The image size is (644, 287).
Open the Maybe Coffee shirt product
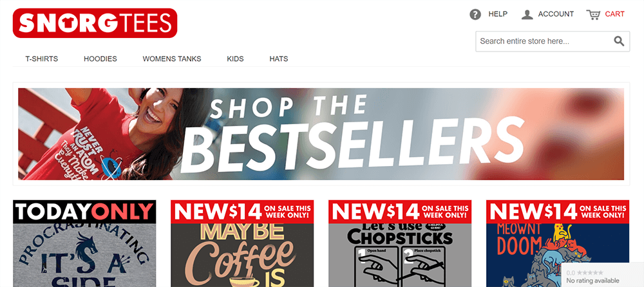click(242, 243)
